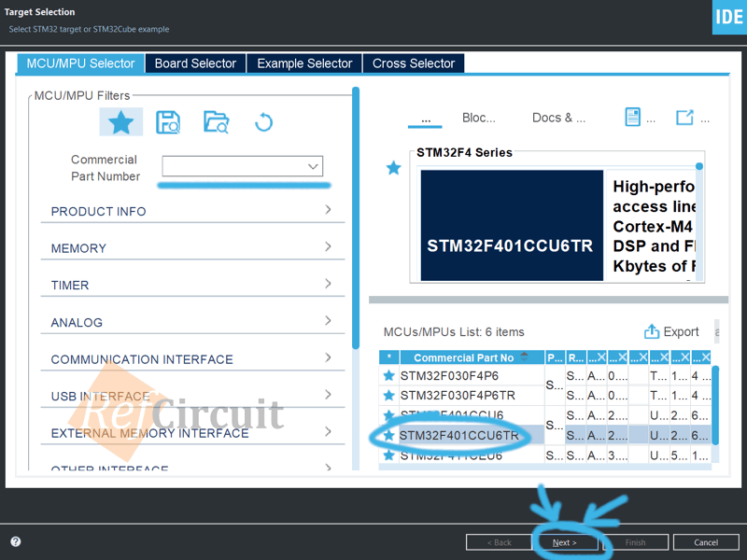This screenshot has height=560, width=747.
Task: Click the STM32F4 description box scrollbar
Action: point(699,166)
